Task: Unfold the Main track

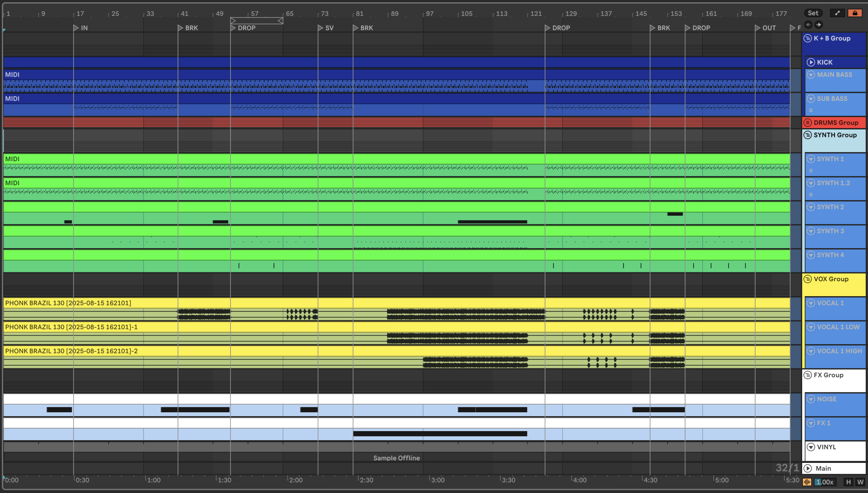Action: (x=808, y=468)
